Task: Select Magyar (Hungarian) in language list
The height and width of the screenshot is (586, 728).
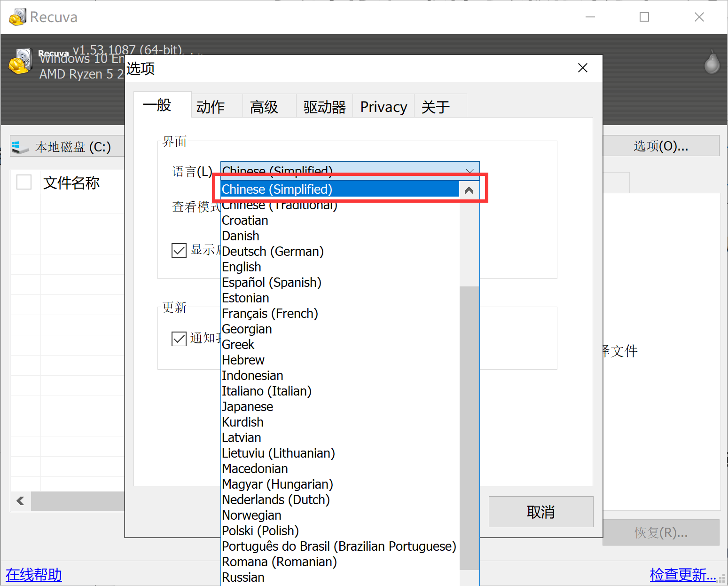Action: 340,484
